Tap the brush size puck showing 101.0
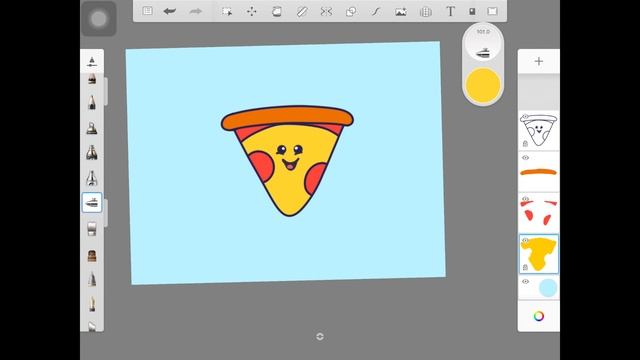Image resolution: width=640 pixels, height=360 pixels. (x=483, y=43)
